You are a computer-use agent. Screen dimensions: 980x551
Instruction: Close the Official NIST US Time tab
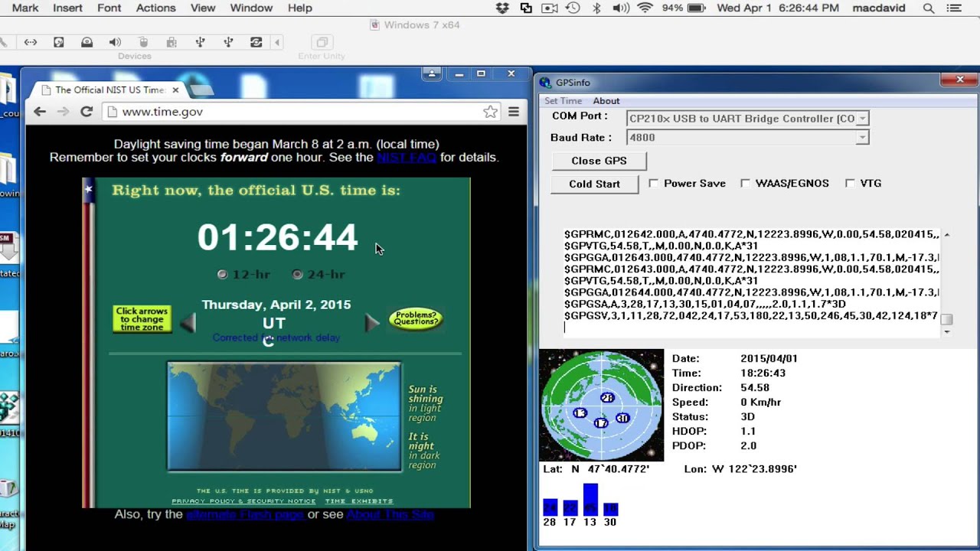175,90
